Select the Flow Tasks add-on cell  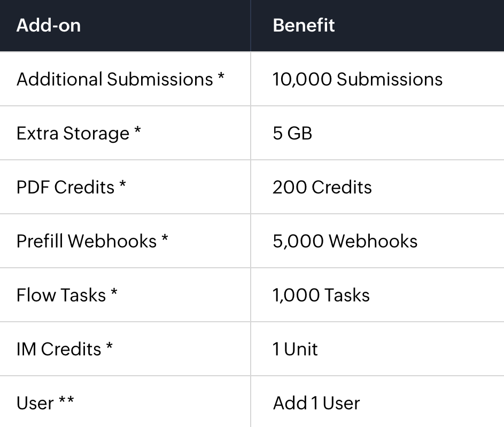[x=125, y=295]
